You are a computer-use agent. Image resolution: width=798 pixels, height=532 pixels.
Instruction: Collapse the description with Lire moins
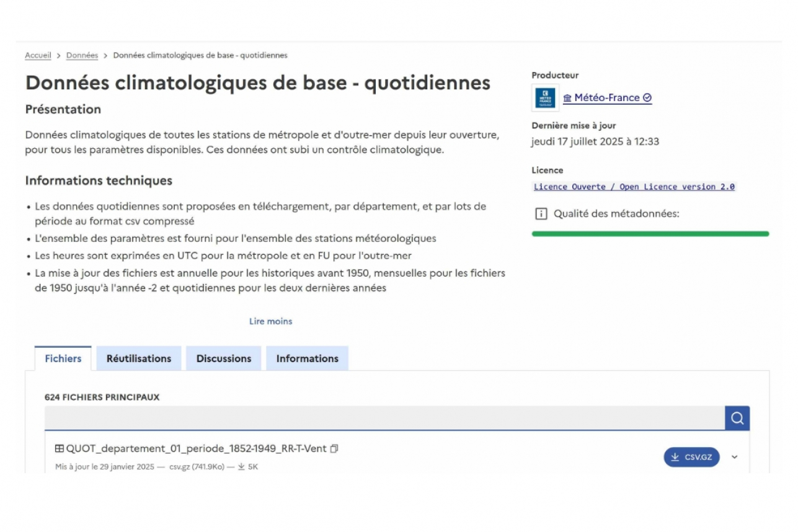[x=270, y=321]
